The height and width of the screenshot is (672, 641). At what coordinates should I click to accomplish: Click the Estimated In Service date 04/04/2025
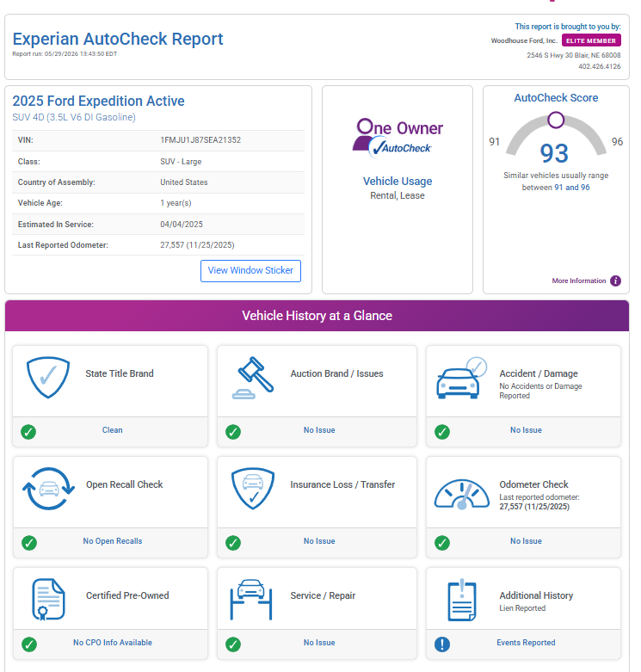[182, 224]
